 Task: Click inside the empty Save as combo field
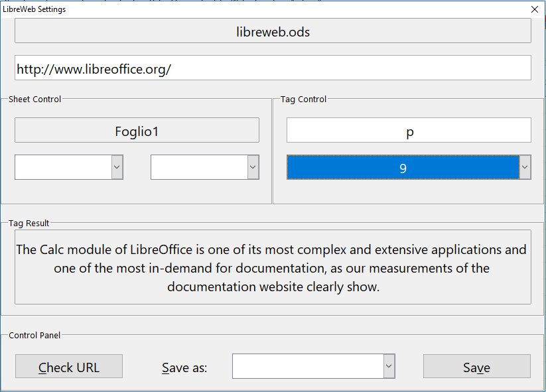[305, 366]
